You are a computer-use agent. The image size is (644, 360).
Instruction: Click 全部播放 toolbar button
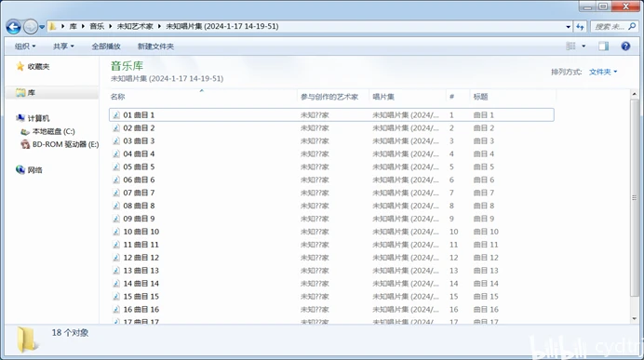106,47
